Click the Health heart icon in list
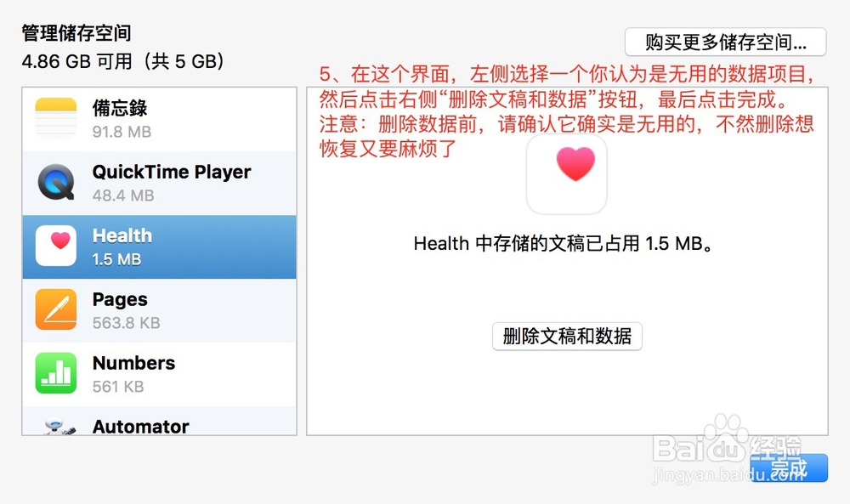The image size is (850, 504). pyautogui.click(x=56, y=246)
